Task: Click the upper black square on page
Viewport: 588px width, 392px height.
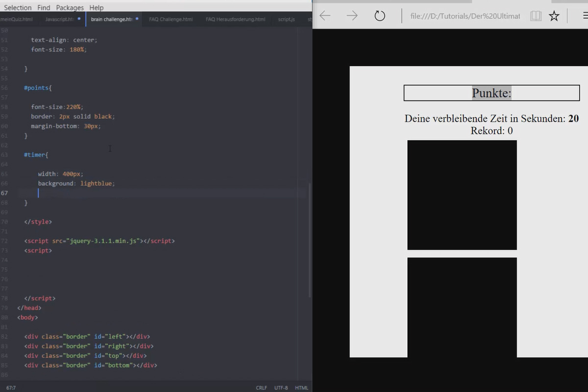Action: [462, 195]
